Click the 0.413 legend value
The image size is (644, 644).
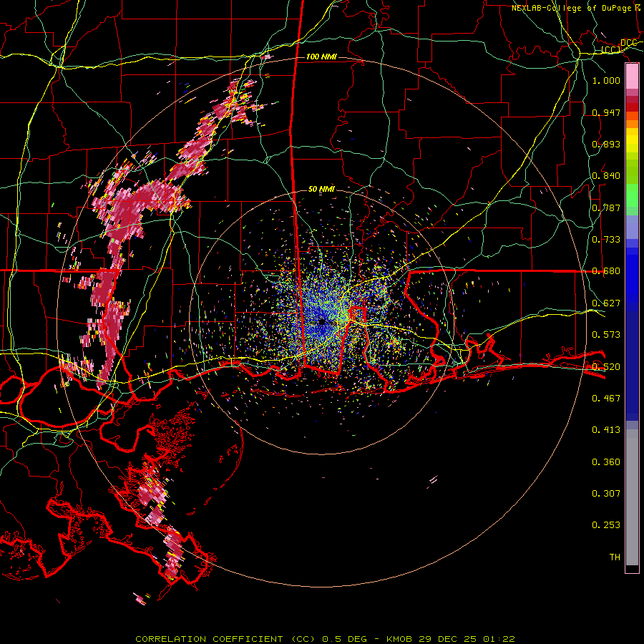(606, 429)
